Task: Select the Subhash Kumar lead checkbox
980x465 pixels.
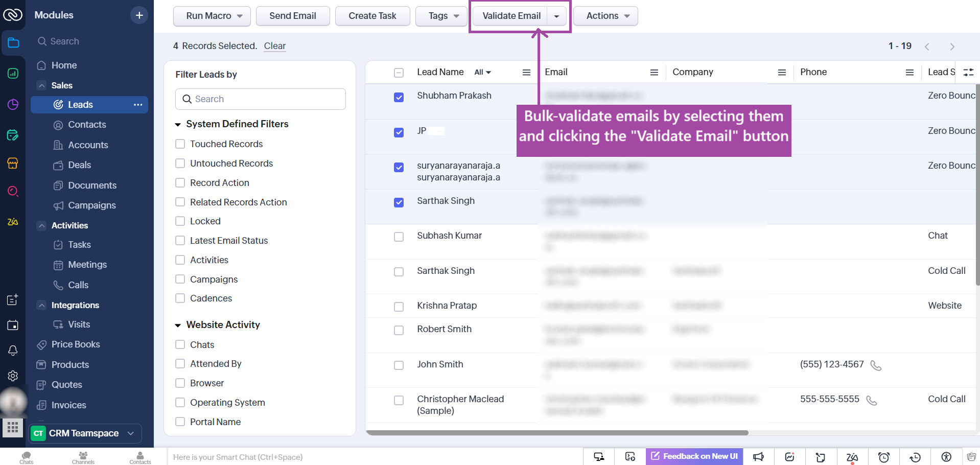Action: click(399, 237)
